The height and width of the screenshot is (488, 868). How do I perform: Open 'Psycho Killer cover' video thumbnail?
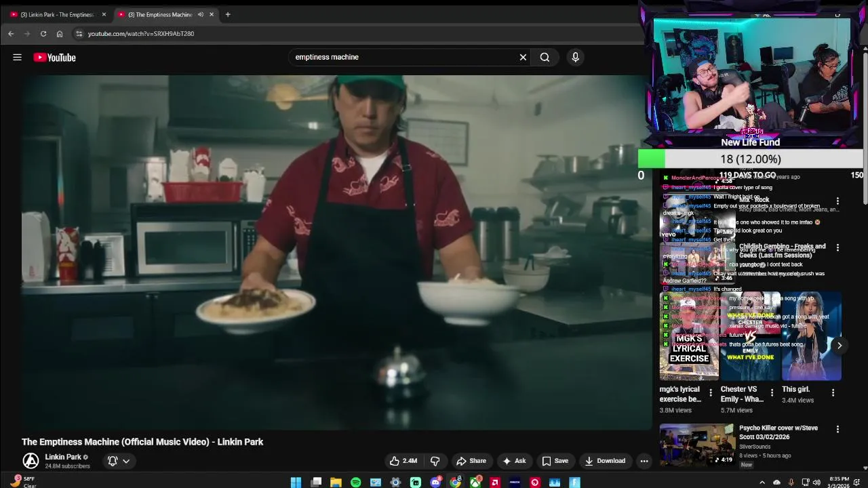coord(696,445)
